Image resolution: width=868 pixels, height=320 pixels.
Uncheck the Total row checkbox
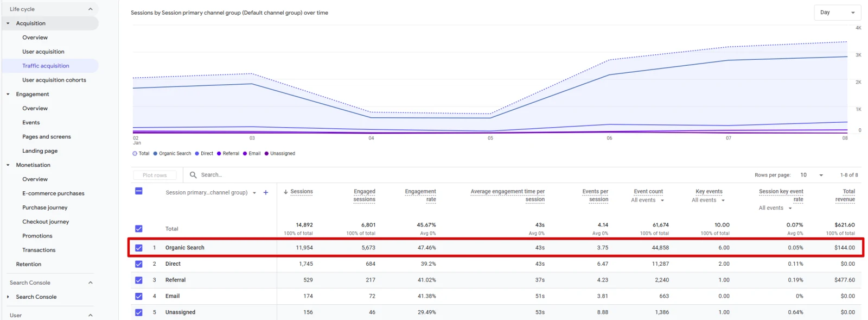(x=139, y=229)
